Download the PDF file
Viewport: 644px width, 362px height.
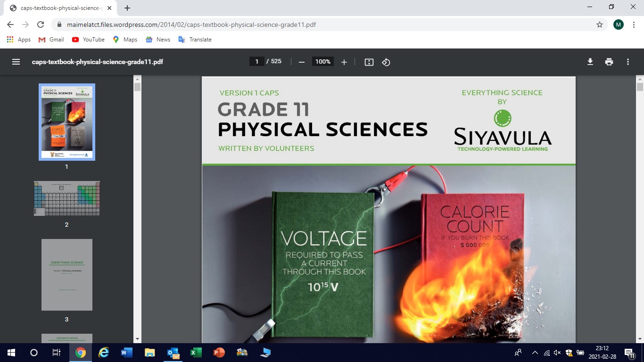pyautogui.click(x=590, y=62)
